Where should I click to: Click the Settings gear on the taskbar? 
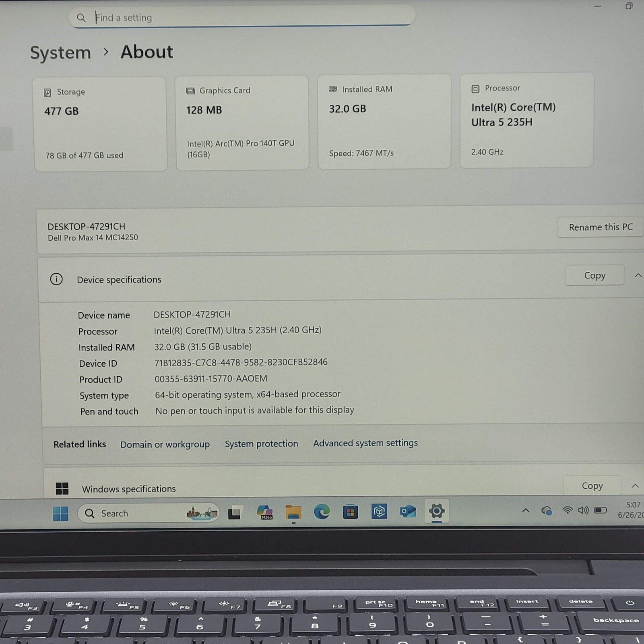tap(437, 511)
